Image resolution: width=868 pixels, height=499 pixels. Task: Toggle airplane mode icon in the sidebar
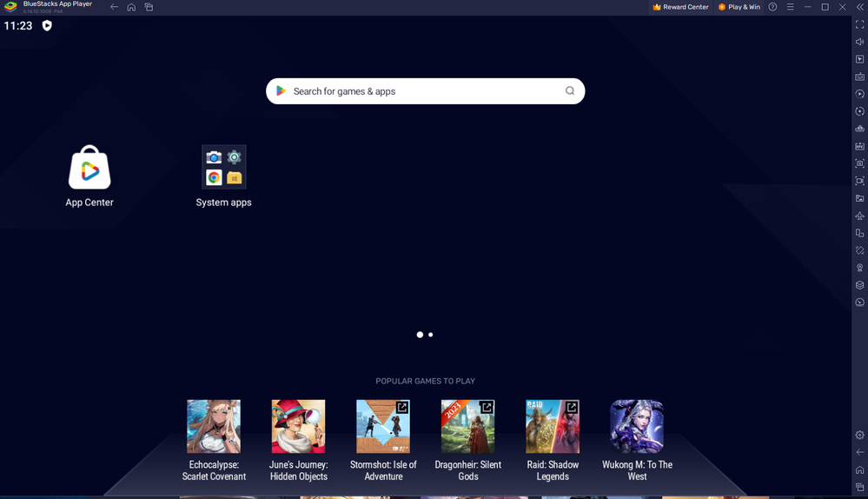(x=859, y=216)
